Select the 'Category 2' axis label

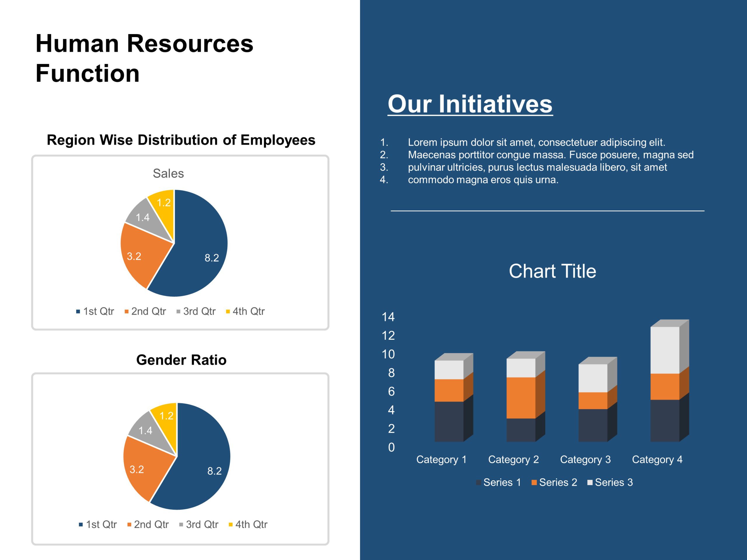point(513,460)
